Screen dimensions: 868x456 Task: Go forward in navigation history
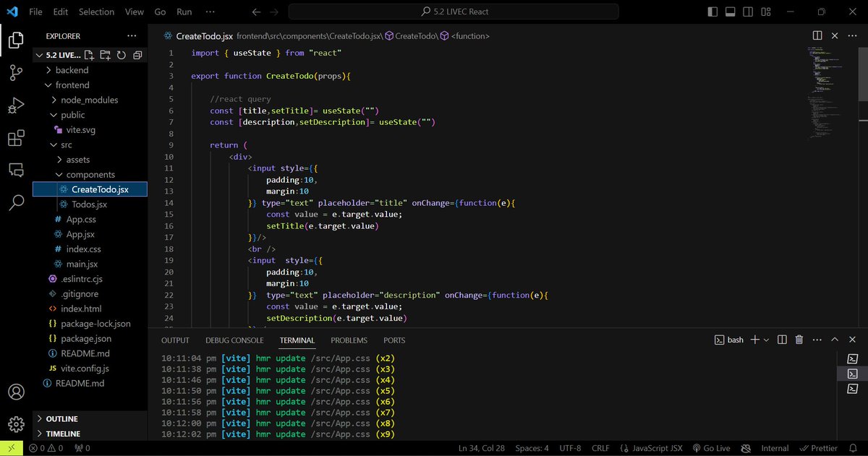click(275, 12)
